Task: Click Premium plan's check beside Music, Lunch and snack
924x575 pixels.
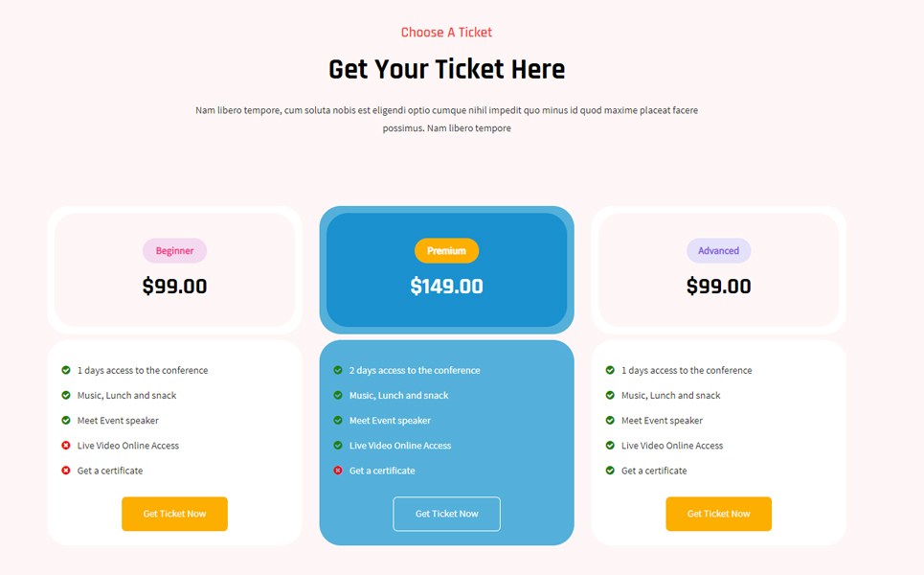Action: 338,396
